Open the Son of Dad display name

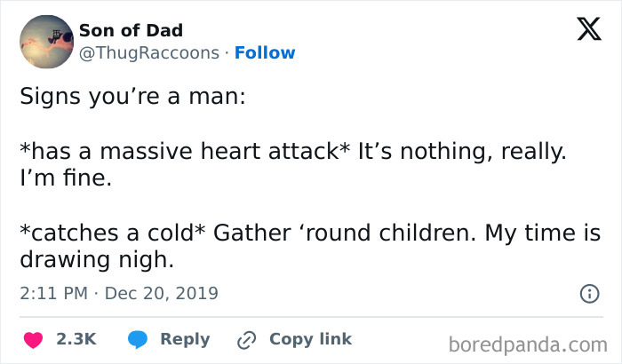coord(131,31)
